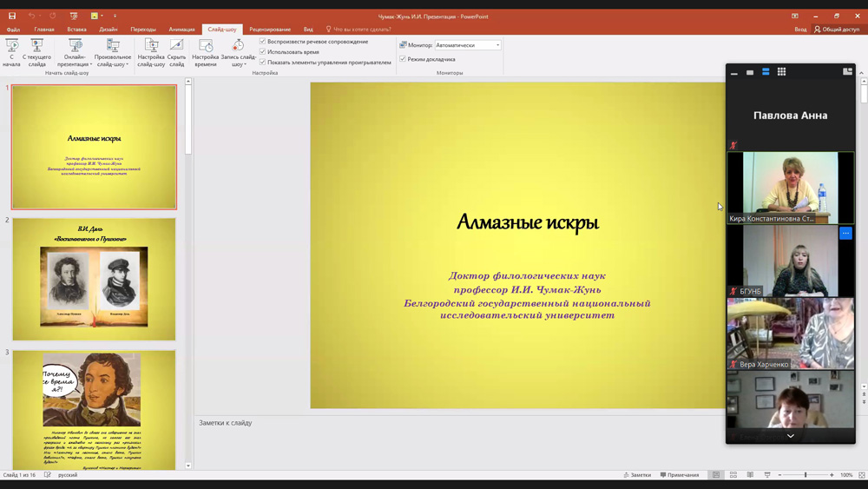Disable Режим докладчика checkbox

point(403,59)
